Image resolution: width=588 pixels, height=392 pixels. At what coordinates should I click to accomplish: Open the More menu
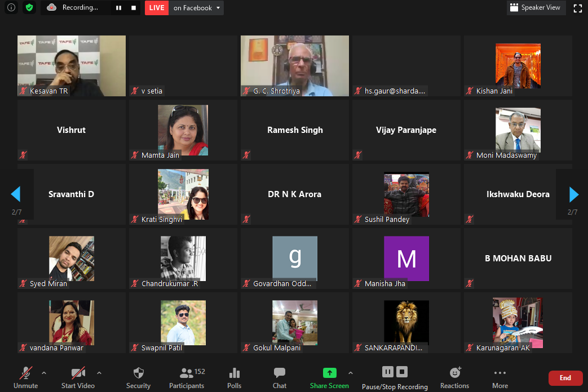[x=499, y=378]
